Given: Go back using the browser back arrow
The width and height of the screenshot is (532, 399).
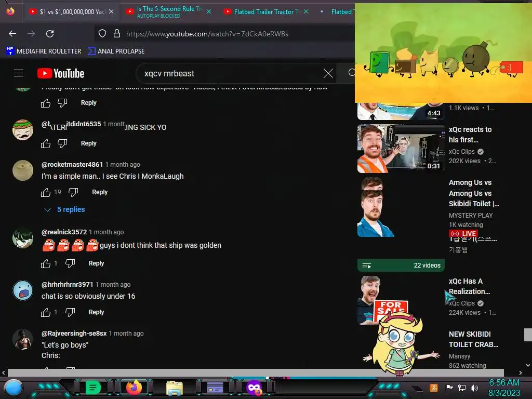Looking at the screenshot, I should point(12,34).
